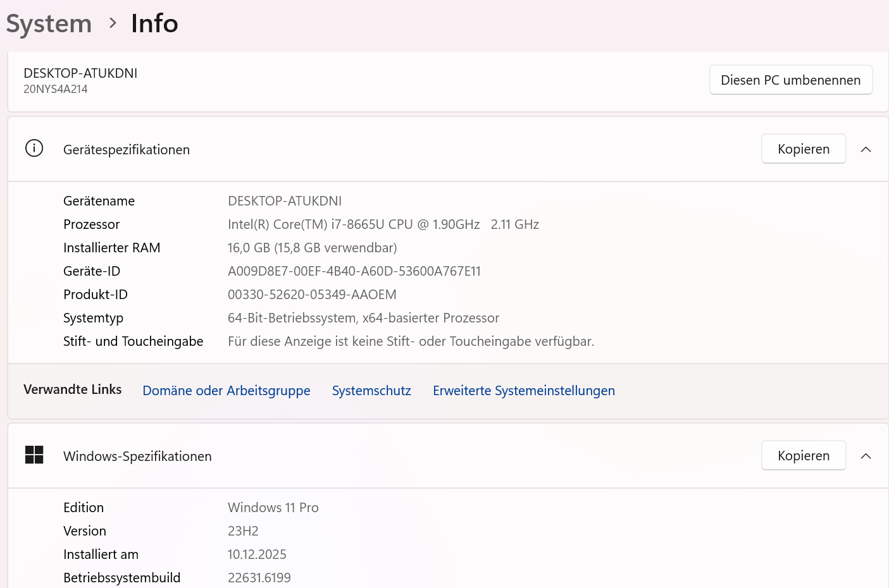
Task: Open the Systemschutz link
Action: coord(371,391)
